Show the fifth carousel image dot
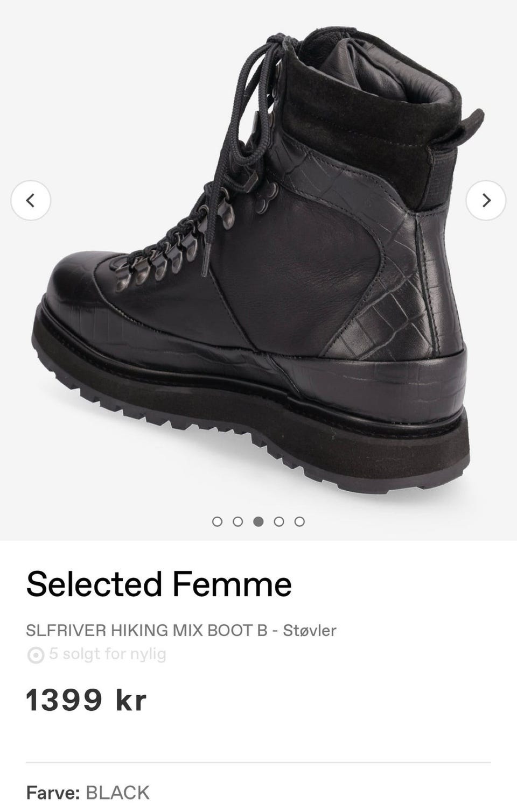Image resolution: width=517 pixels, height=812 pixels. click(299, 521)
